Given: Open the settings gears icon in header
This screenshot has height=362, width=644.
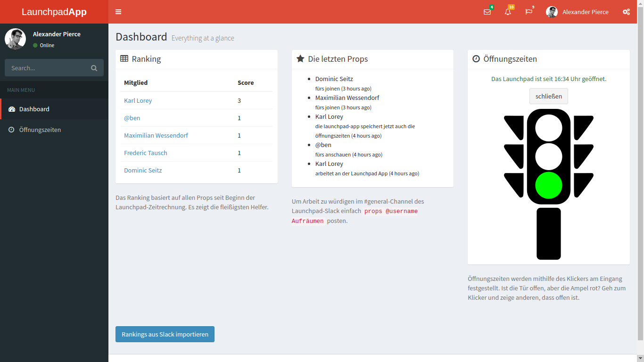Looking at the screenshot, I should pyautogui.click(x=626, y=12).
